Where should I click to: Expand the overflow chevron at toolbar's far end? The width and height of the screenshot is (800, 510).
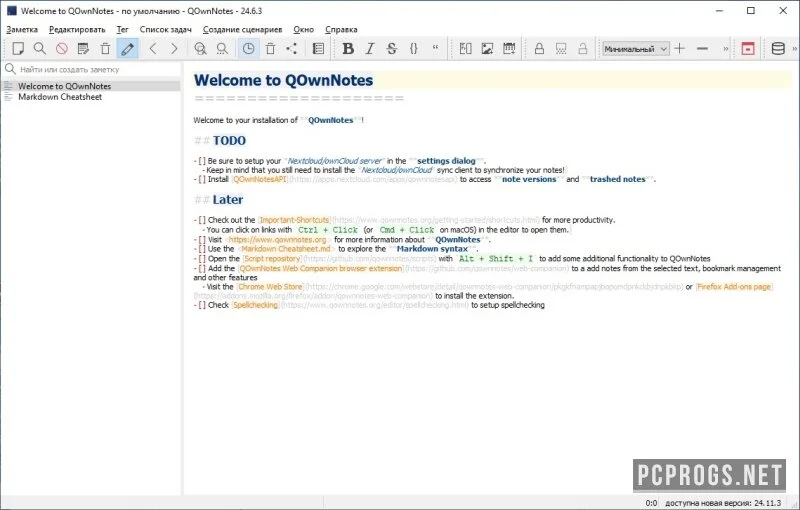pyautogui.click(x=794, y=49)
